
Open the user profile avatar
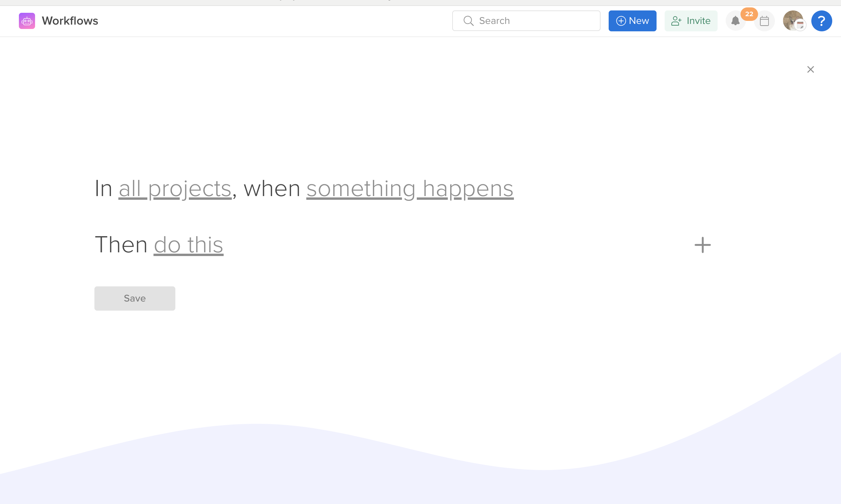click(x=793, y=21)
